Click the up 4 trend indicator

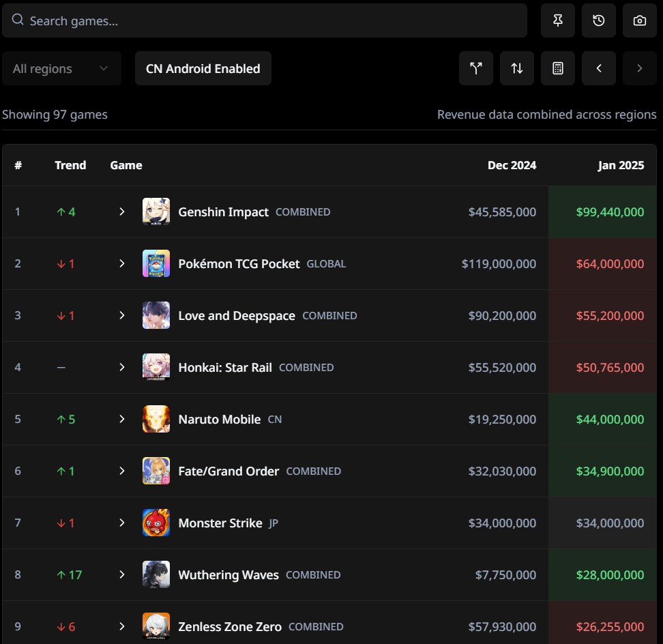66,212
